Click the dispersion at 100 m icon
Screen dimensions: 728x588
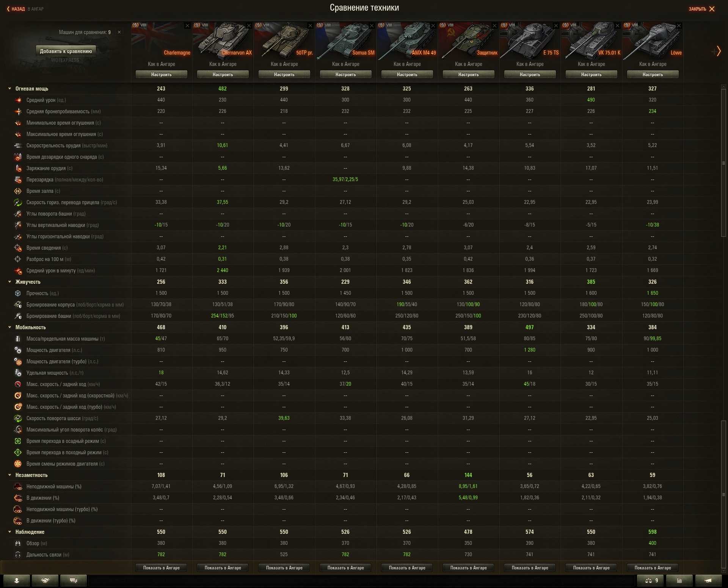pyautogui.click(x=18, y=259)
